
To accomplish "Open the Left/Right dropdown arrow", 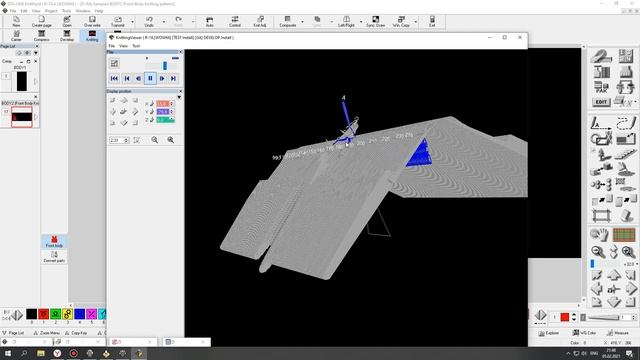I will (x=361, y=22).
